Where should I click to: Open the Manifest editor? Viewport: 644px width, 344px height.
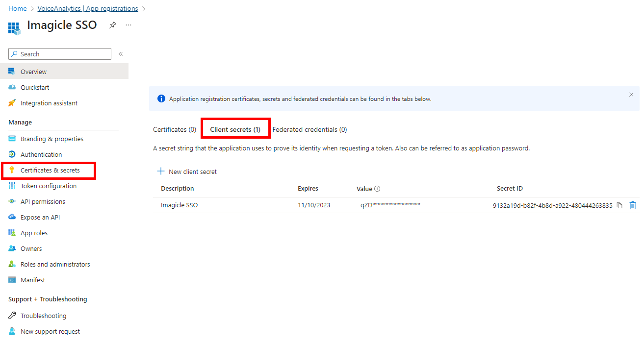tap(33, 280)
